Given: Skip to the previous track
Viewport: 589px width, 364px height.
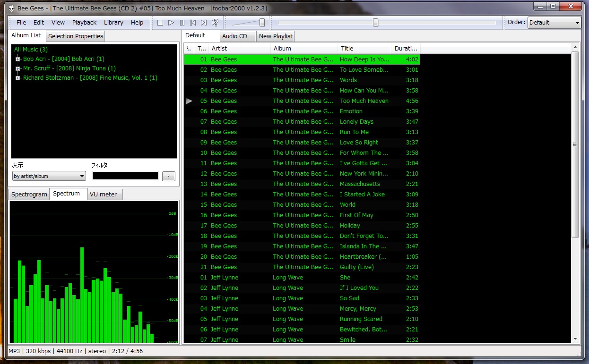Looking at the screenshot, I should pos(193,23).
